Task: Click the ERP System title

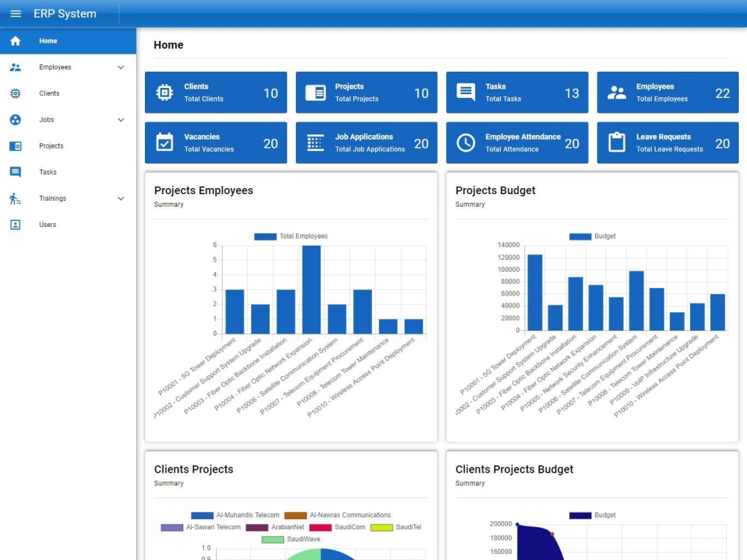Action: (x=65, y=13)
